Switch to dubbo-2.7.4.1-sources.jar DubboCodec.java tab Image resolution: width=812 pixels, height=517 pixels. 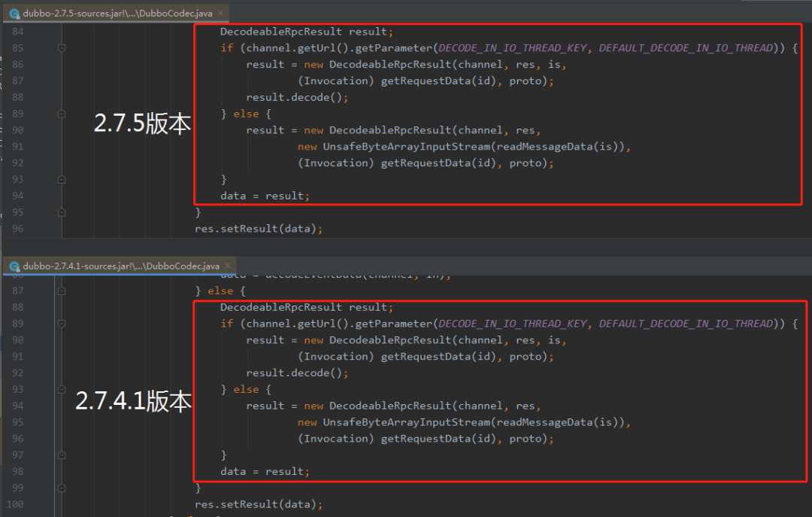coord(119,266)
